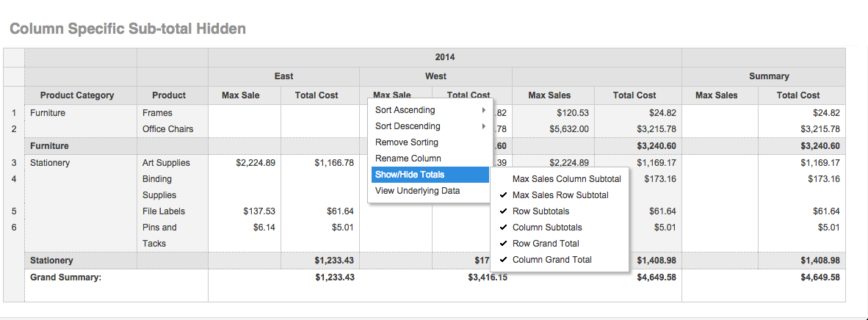Select Remove Sorting from context menu

coord(406,142)
